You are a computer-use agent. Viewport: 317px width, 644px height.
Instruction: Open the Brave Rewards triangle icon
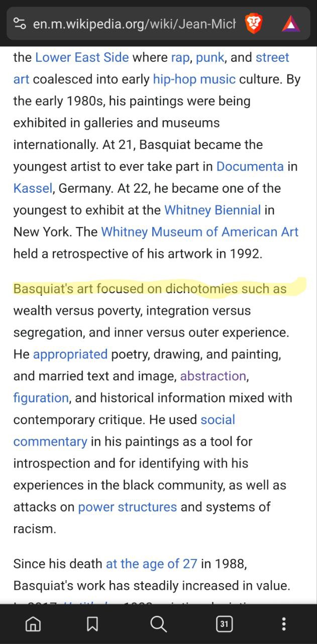pos(290,24)
